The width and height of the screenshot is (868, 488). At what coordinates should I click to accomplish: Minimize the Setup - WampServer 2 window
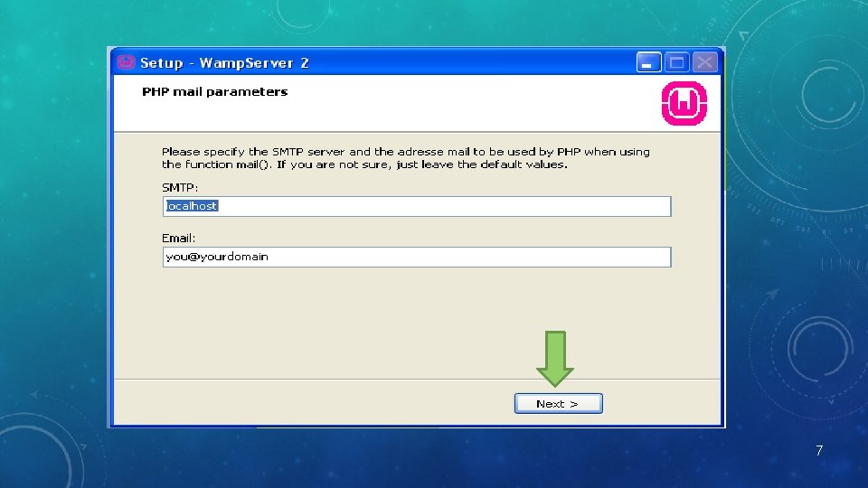648,62
